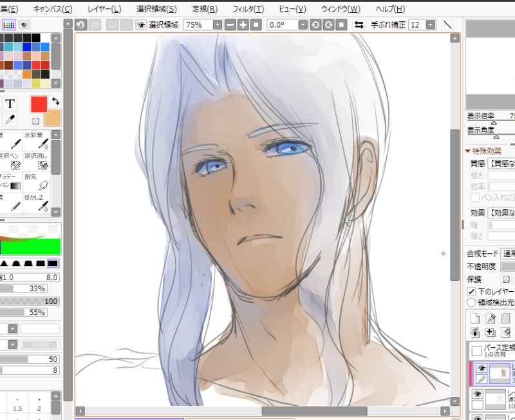
Task: Click the canvas horizontal scrollbar thumb
Action: coord(314,411)
